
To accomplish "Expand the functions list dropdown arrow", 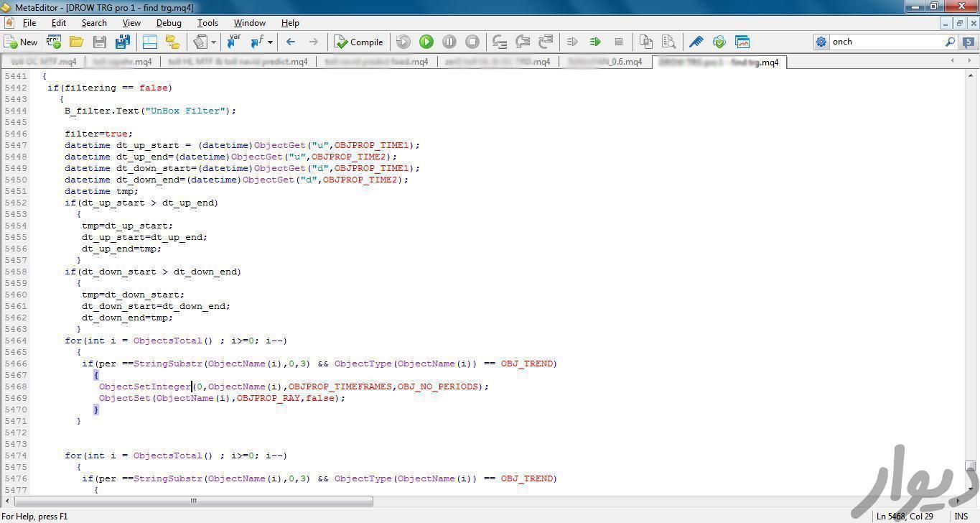I will 270,42.
